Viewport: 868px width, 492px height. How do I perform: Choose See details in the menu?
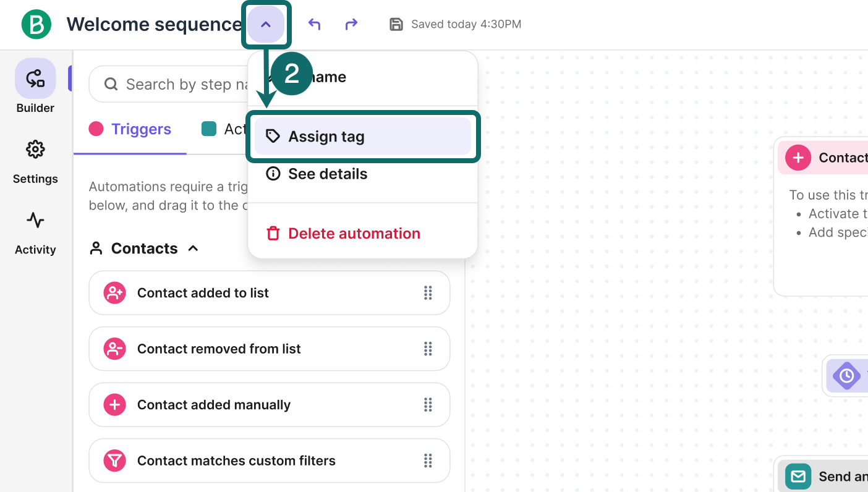click(328, 174)
